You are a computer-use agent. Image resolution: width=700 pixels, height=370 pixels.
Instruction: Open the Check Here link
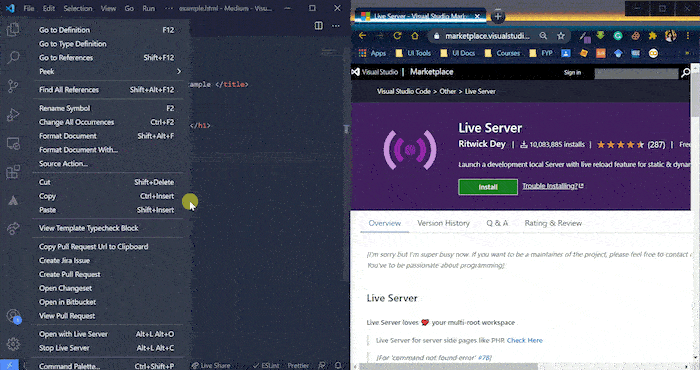click(x=525, y=341)
